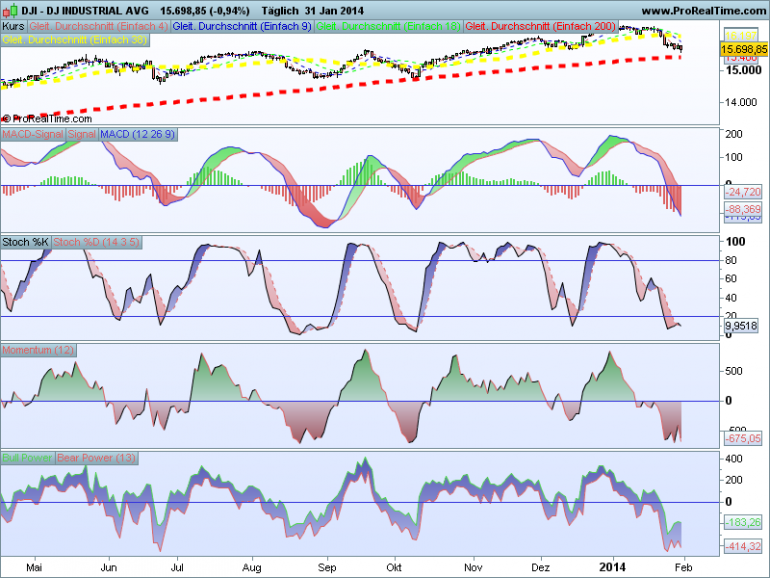The width and height of the screenshot is (770, 578).
Task: Open the MACD-Signal indicator label
Action: [33, 135]
